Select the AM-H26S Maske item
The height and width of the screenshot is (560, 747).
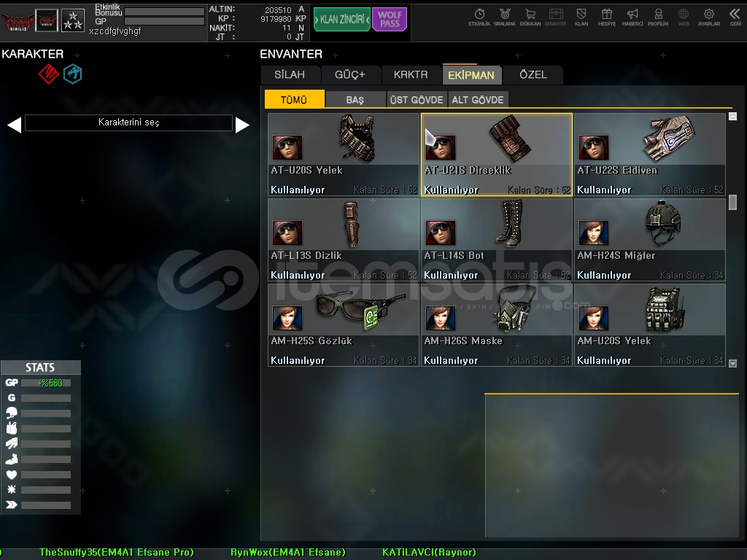(x=496, y=325)
